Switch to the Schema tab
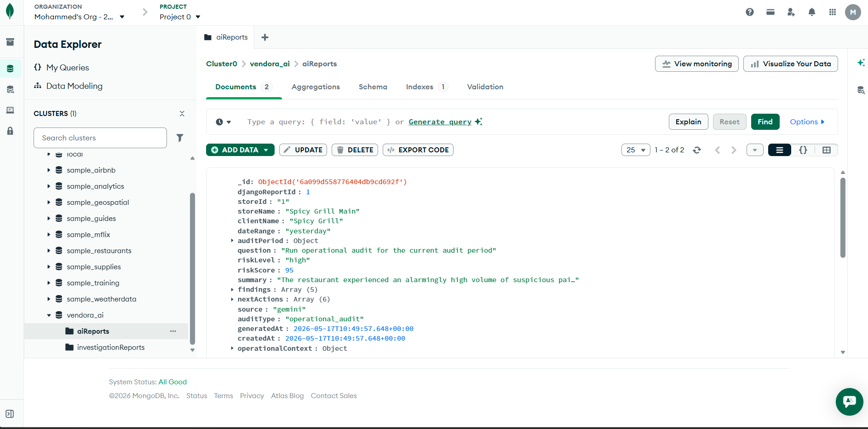Viewport: 868px width, 429px height. (x=373, y=87)
